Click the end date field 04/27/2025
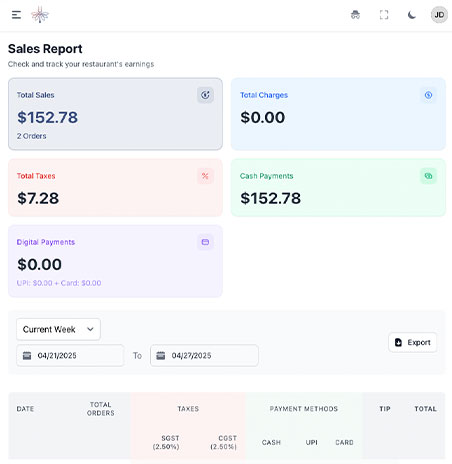452x464 pixels. tap(204, 356)
